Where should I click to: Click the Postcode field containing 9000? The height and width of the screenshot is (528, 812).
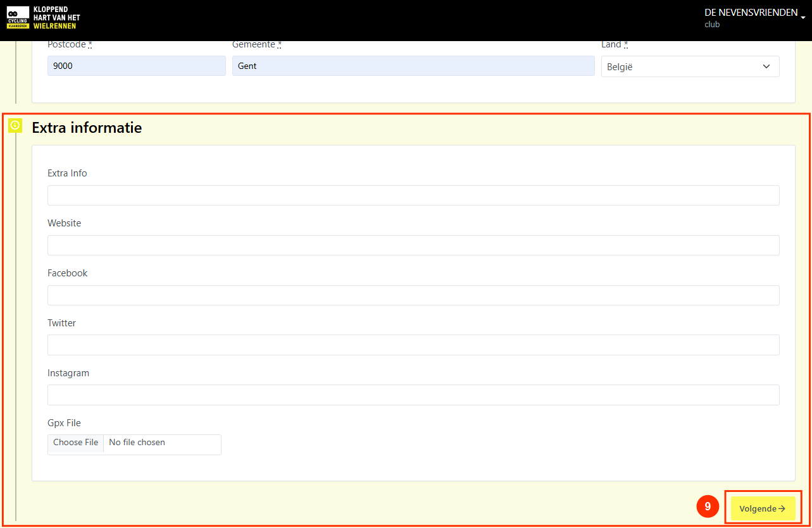(x=137, y=66)
